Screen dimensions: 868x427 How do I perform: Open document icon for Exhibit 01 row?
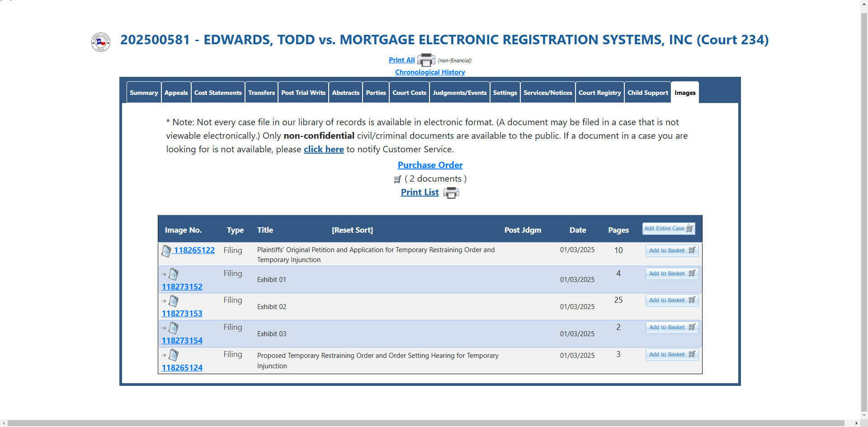click(x=174, y=274)
